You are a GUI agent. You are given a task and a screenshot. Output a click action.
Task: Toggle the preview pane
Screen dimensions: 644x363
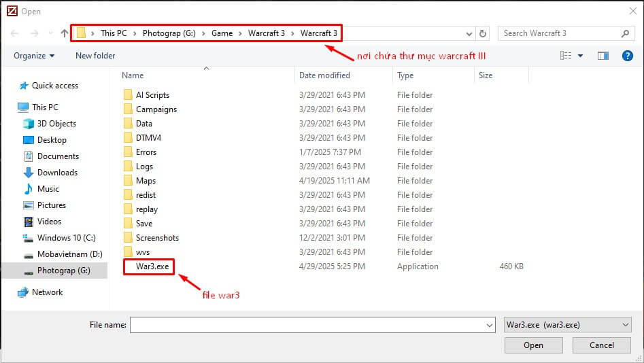tap(603, 56)
